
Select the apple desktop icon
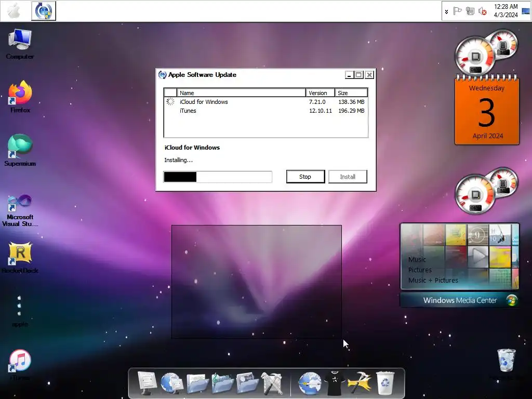(x=20, y=311)
